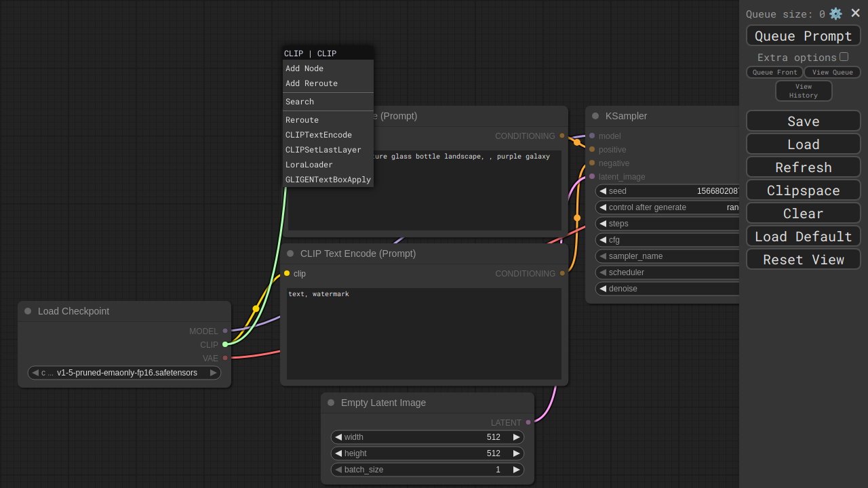
Task: Collapse the Load Checkpoint node dot
Action: pos(28,311)
